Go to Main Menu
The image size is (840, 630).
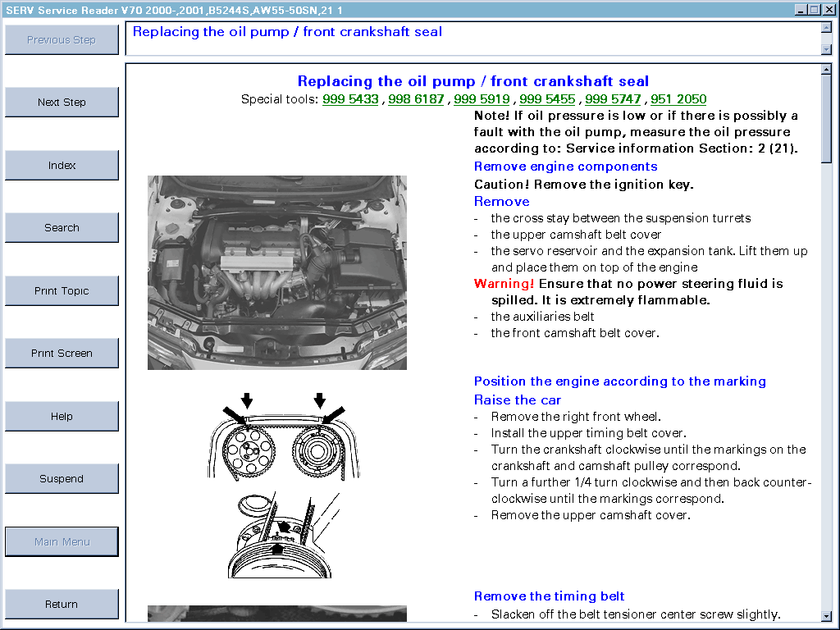point(62,541)
